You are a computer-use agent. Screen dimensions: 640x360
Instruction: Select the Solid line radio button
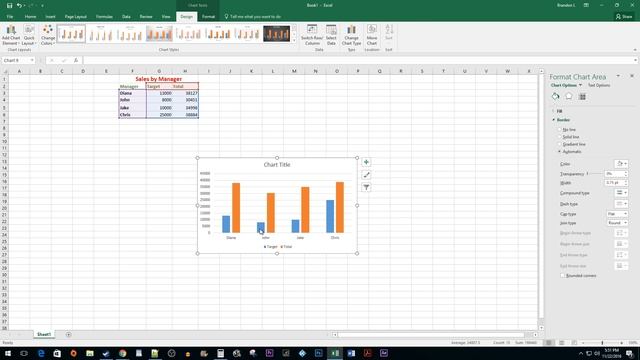click(560, 137)
